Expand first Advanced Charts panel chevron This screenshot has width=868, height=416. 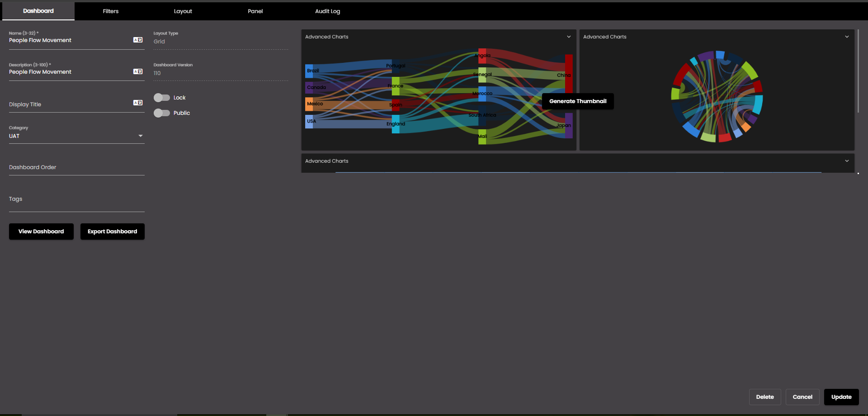569,37
